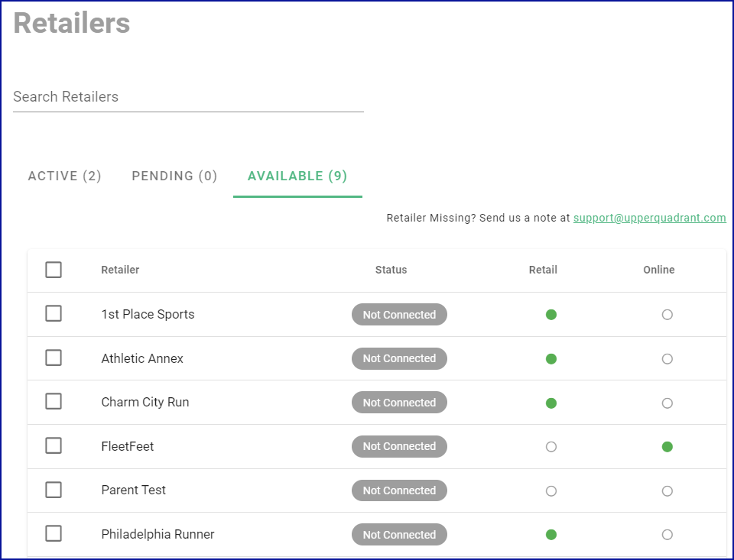This screenshot has width=734, height=560.
Task: Click the empty Online circle for 1st Place Sports
Action: point(667,315)
